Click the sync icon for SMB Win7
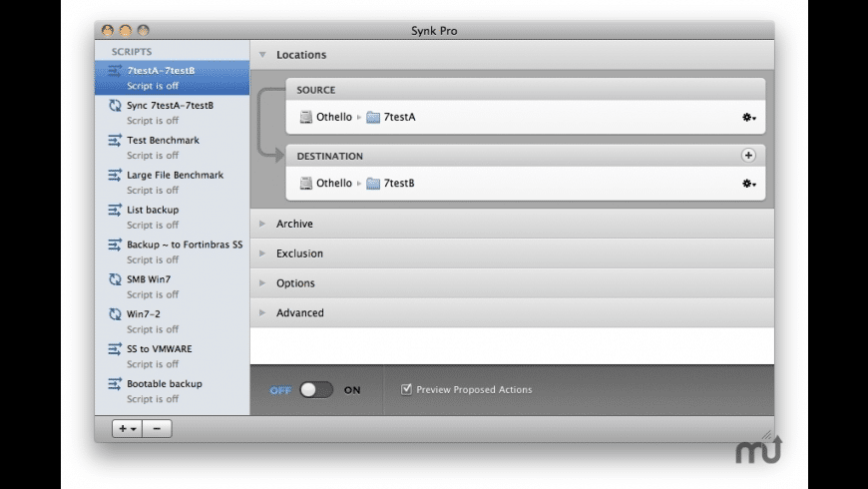Image resolution: width=868 pixels, height=489 pixels. click(x=115, y=279)
